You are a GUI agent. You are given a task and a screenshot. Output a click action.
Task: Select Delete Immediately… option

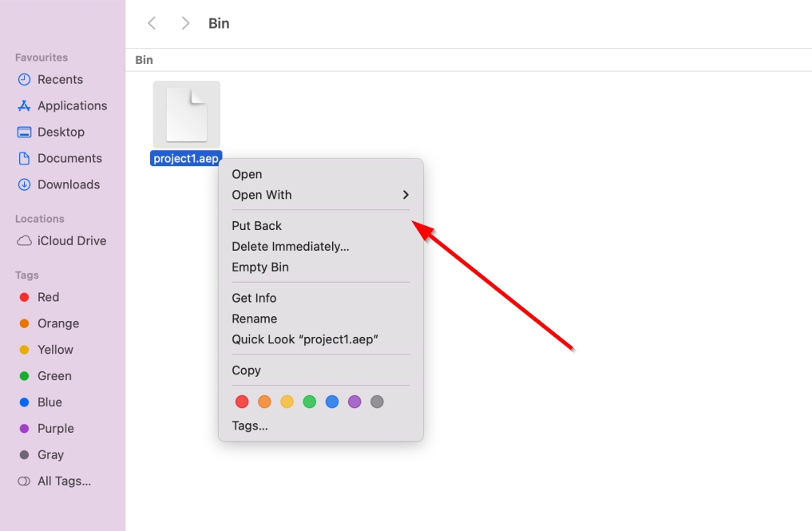click(x=291, y=247)
